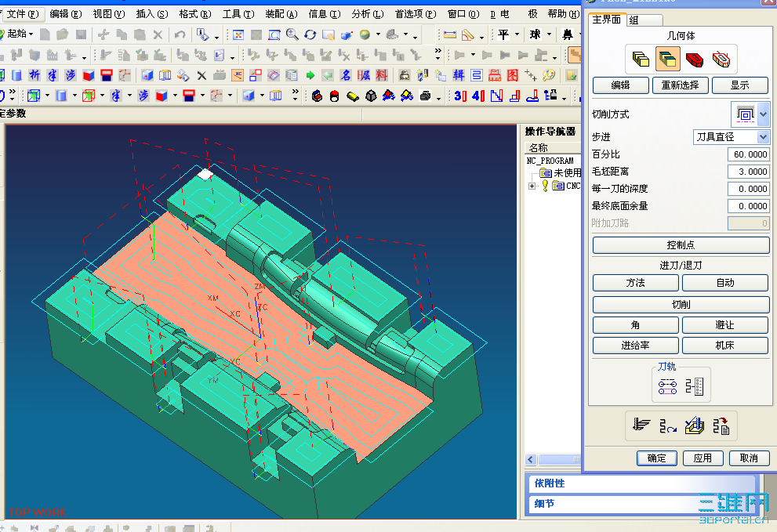This screenshot has width=777, height=532.
Task: Click the blue 名 toolbar icon
Action: pyautogui.click(x=346, y=75)
